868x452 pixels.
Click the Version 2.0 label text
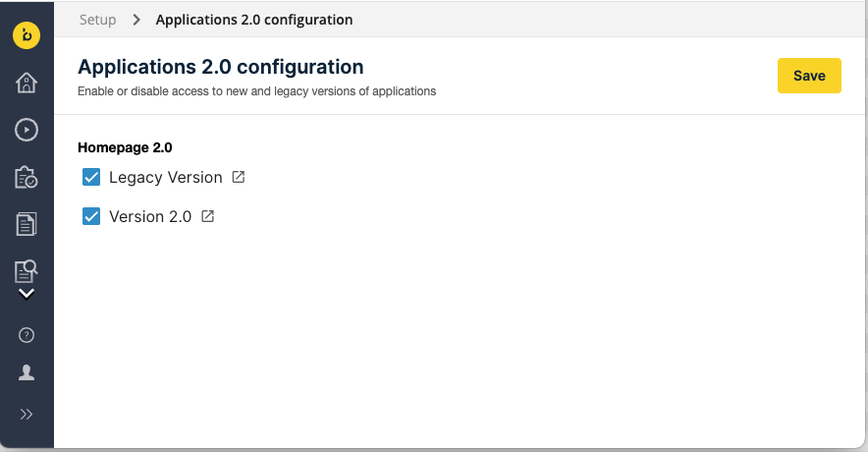pyautogui.click(x=150, y=216)
